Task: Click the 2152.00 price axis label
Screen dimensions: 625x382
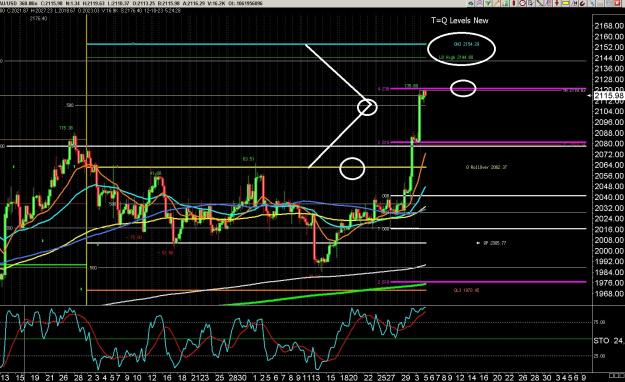Action: 609,47
